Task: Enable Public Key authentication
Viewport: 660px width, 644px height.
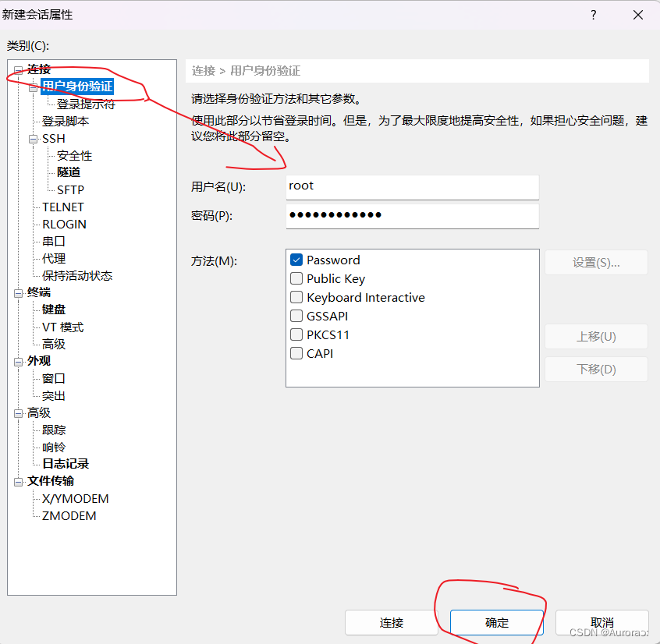Action: pyautogui.click(x=296, y=278)
